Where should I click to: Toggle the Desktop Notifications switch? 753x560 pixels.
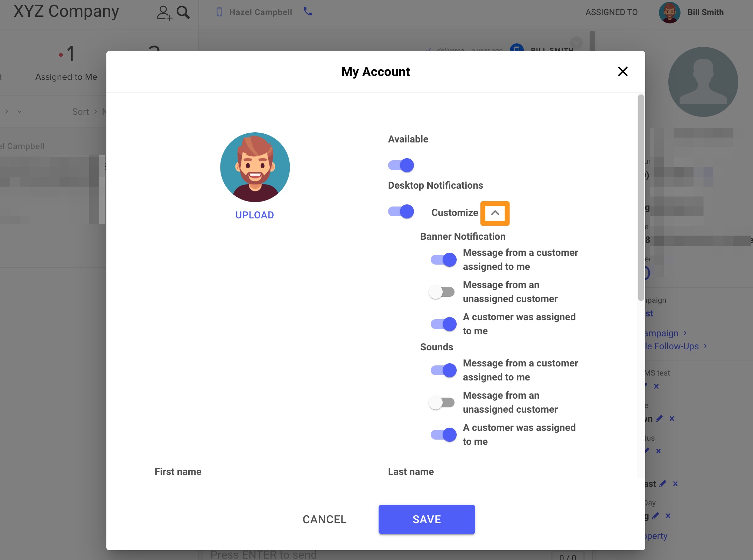tap(401, 211)
